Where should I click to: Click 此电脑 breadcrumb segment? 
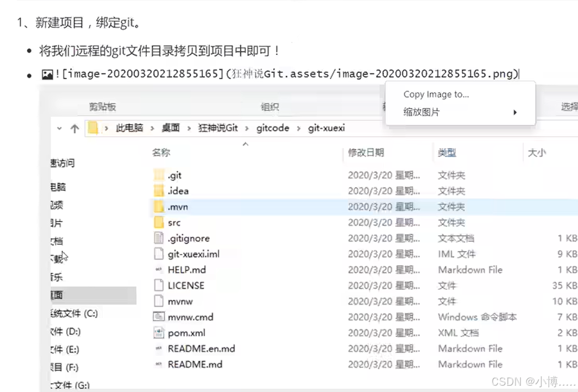click(x=130, y=128)
